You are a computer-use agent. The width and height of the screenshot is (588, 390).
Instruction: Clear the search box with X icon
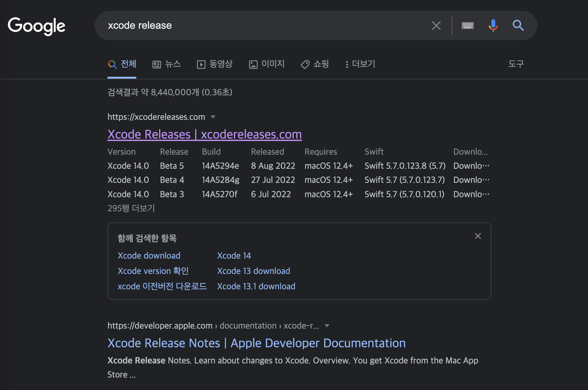[x=436, y=26]
